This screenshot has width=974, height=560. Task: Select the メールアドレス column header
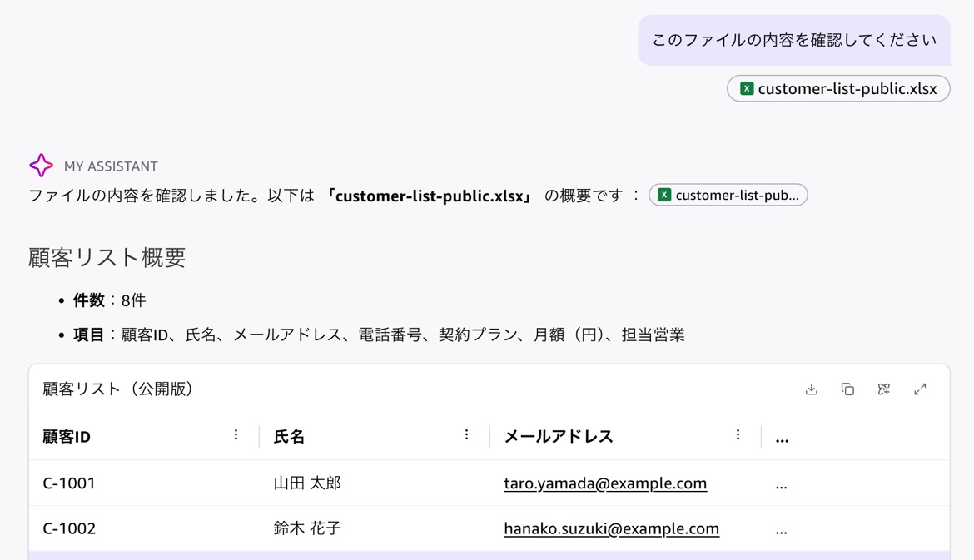559,437
